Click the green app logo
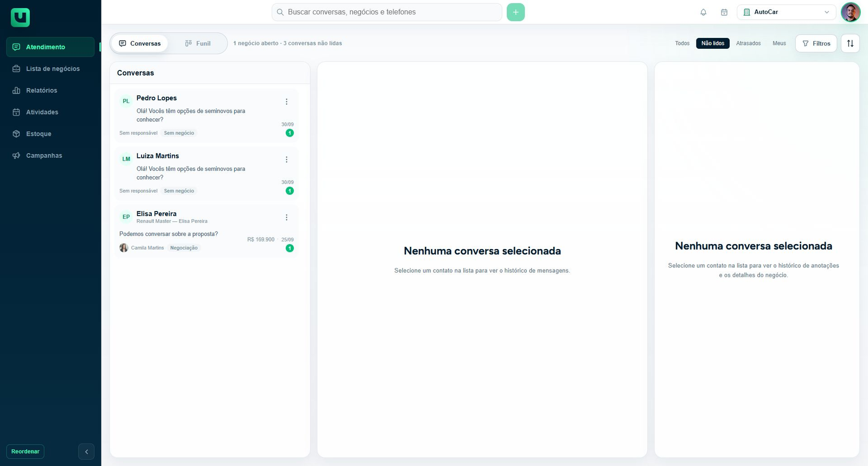This screenshot has width=868, height=466. coord(20,17)
